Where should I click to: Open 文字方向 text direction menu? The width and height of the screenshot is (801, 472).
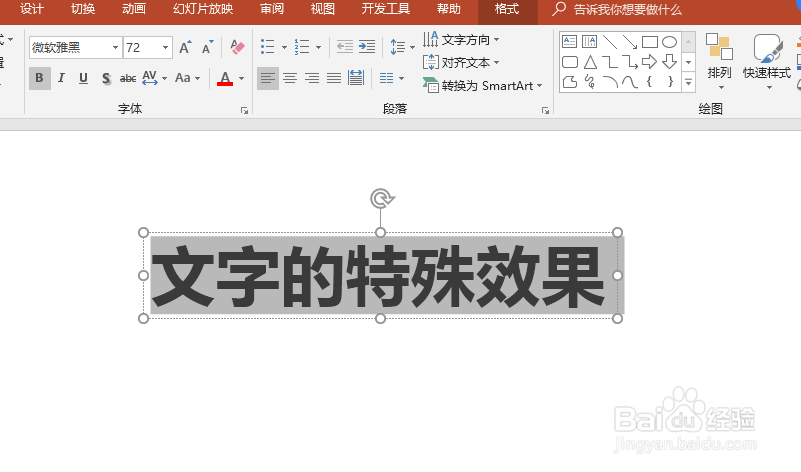(x=461, y=39)
